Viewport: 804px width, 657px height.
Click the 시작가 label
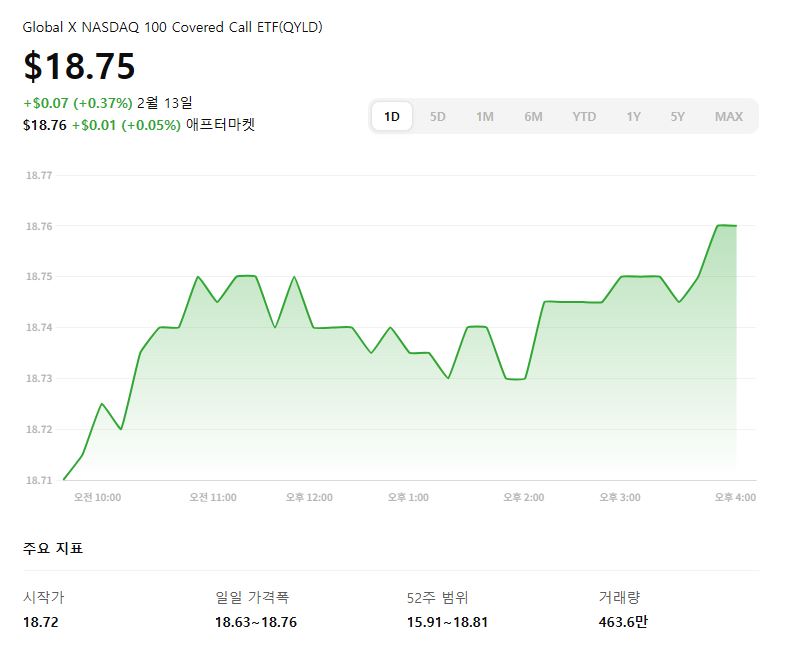44,598
